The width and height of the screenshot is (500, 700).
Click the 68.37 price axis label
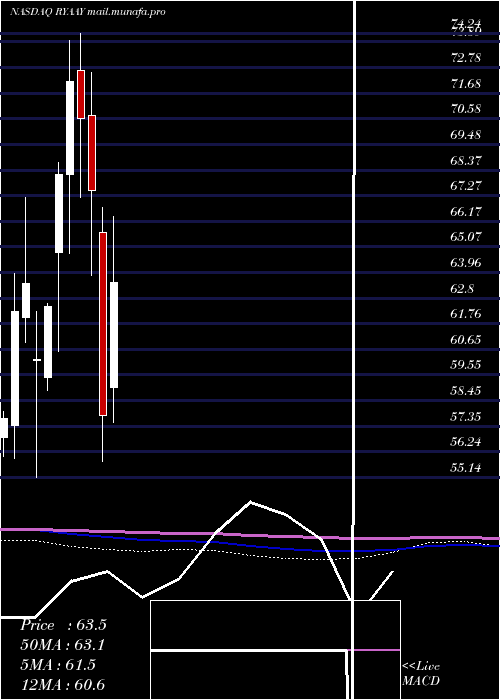(466, 160)
